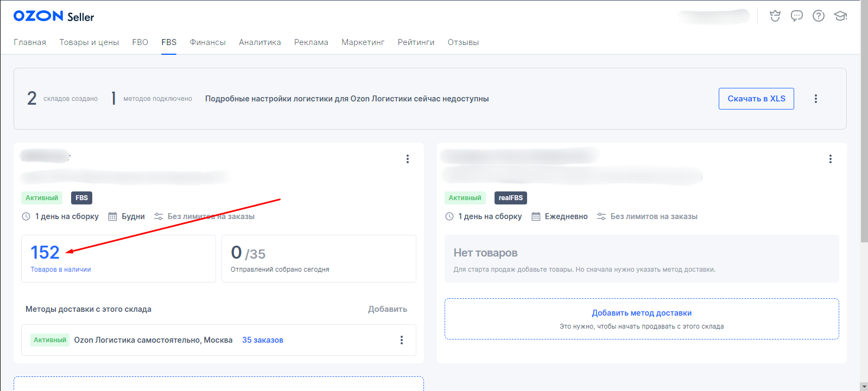The image size is (868, 391).
Task: Click the realFBS badge on second warehouse
Action: [511, 198]
